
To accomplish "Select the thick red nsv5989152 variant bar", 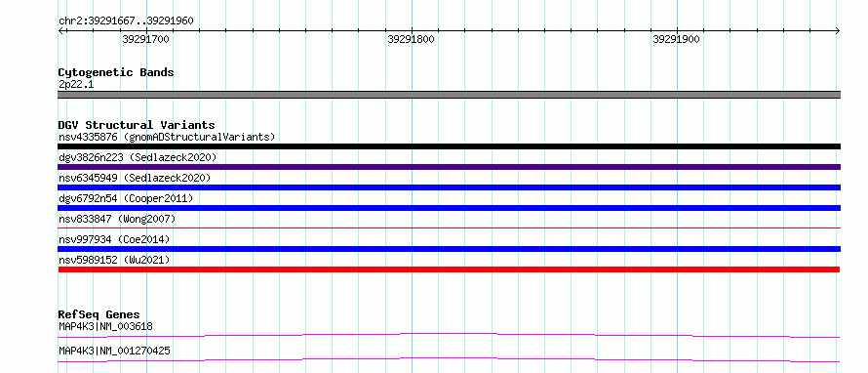I will click(449, 269).
